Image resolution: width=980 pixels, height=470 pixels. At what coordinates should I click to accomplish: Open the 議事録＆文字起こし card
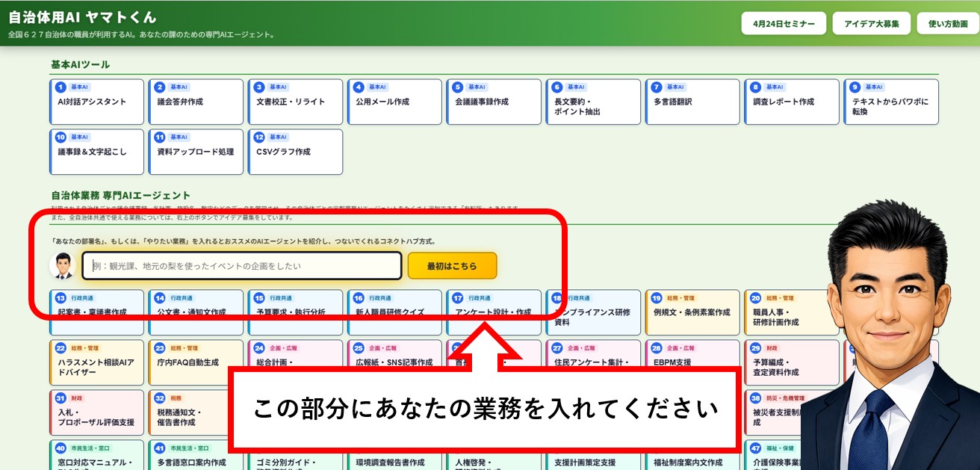tap(96, 152)
